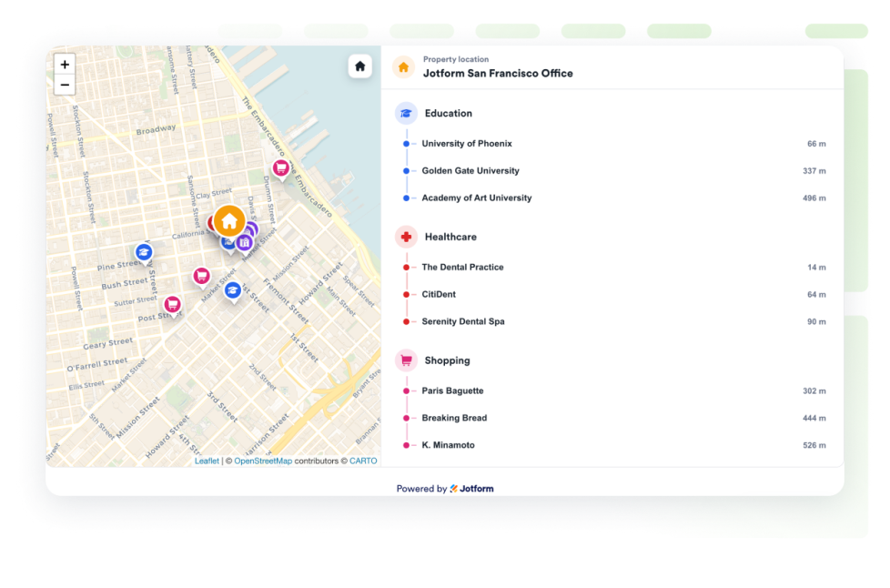Select the shopping pin between Bush and Market Street
Screen dimensions: 890x588
point(201,277)
